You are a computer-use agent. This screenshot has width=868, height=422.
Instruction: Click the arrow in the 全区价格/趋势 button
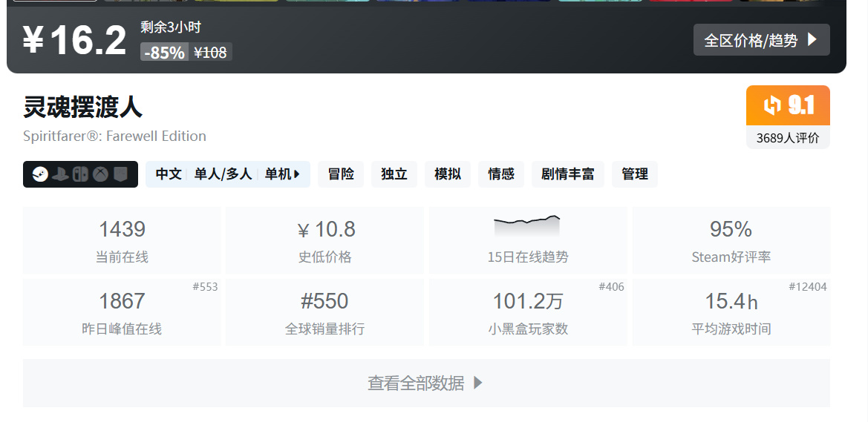pos(812,40)
